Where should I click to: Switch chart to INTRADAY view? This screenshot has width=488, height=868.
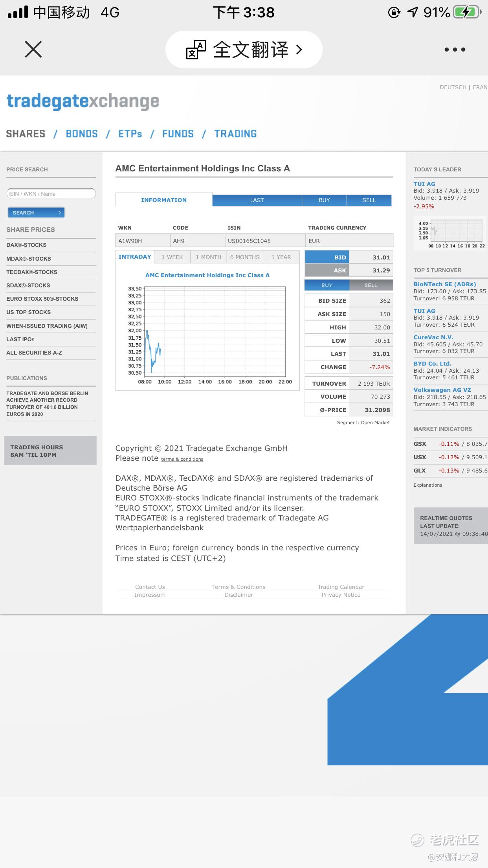(x=135, y=257)
